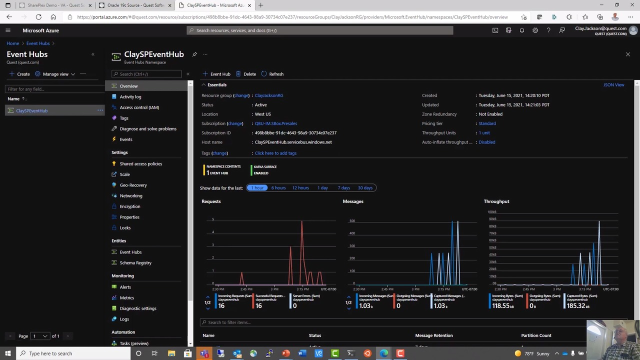Open the help question mark icon
Image resolution: width=640 pixels, height=360 pixels.
[549, 30]
